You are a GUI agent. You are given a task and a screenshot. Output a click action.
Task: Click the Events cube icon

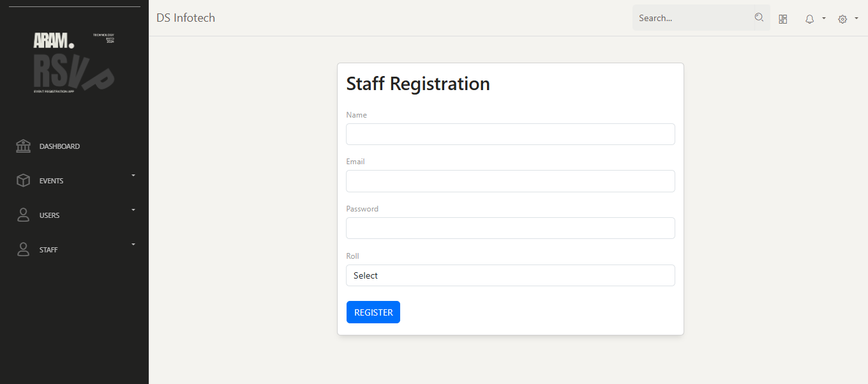[x=23, y=181]
